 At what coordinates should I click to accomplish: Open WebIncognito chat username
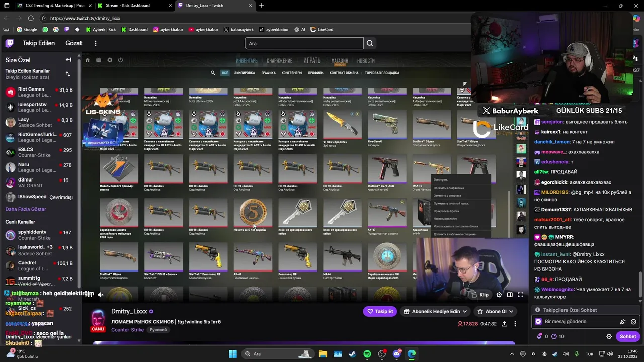(x=557, y=290)
